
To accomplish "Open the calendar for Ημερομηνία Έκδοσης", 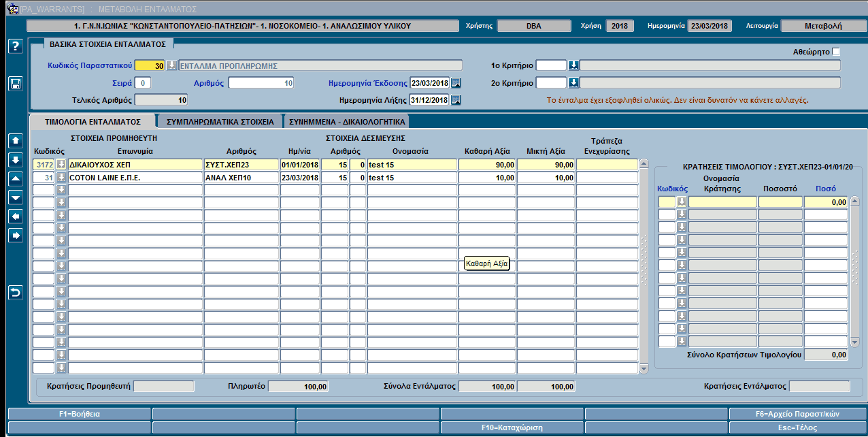I will click(x=456, y=83).
